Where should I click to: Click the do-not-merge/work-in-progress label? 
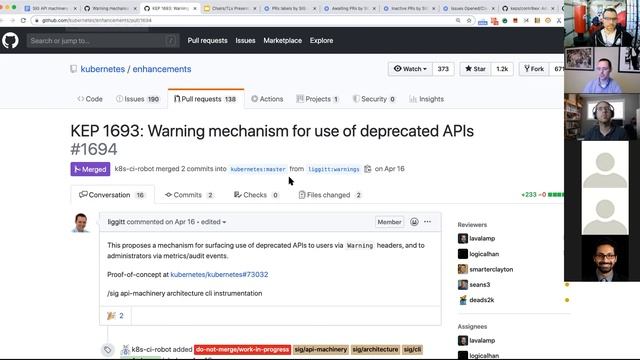[242, 349]
